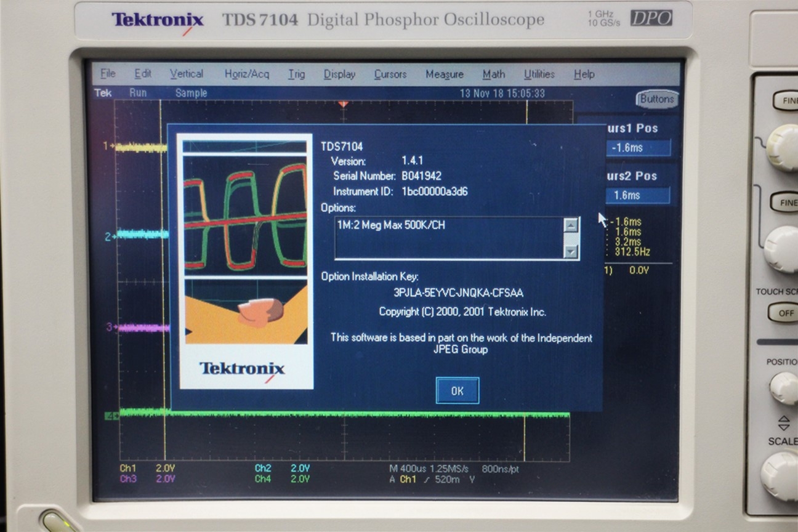Image resolution: width=798 pixels, height=532 pixels.
Task: Click the Run acquisition status label
Action: coord(138,92)
